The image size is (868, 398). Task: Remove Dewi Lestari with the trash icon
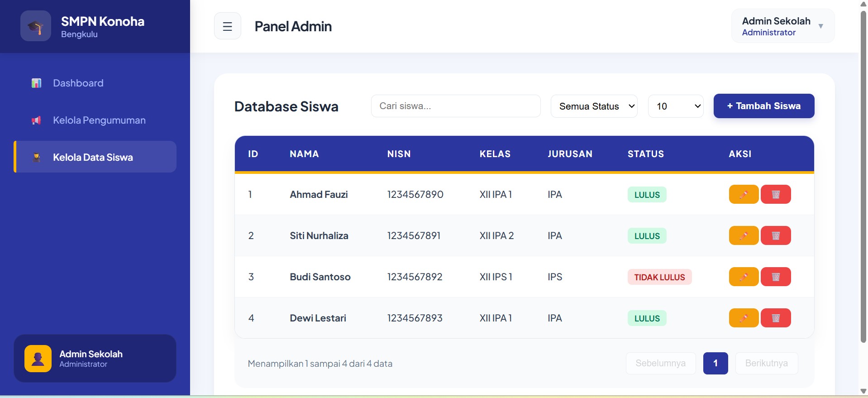(x=775, y=318)
